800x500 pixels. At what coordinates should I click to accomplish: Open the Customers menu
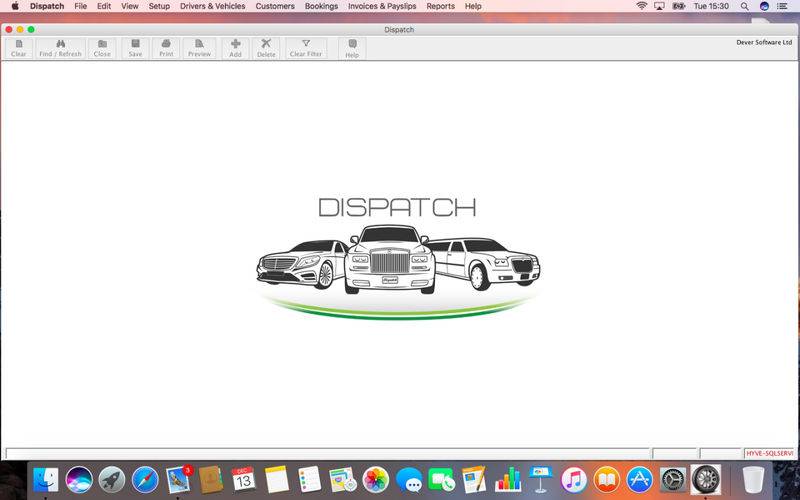point(275,6)
